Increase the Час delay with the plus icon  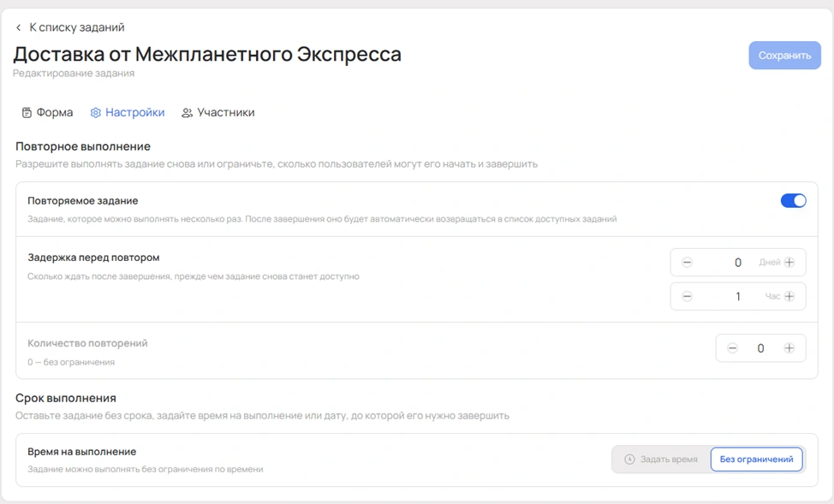[789, 296]
